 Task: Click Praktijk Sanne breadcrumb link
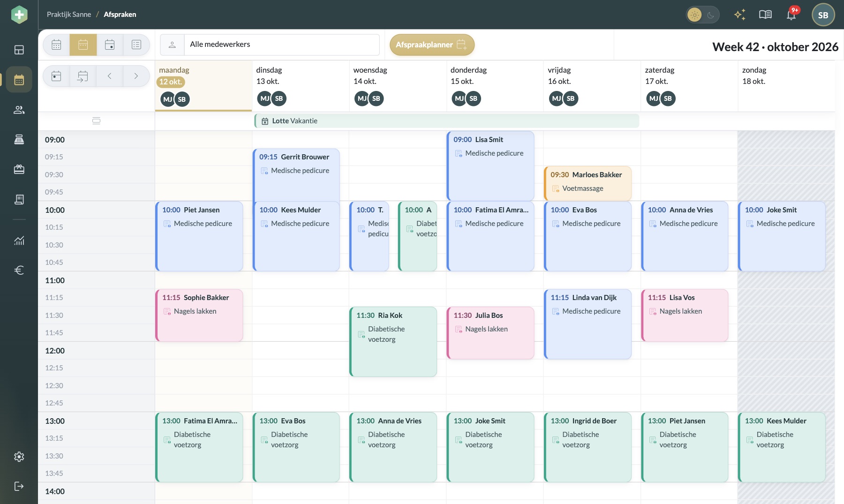69,15
